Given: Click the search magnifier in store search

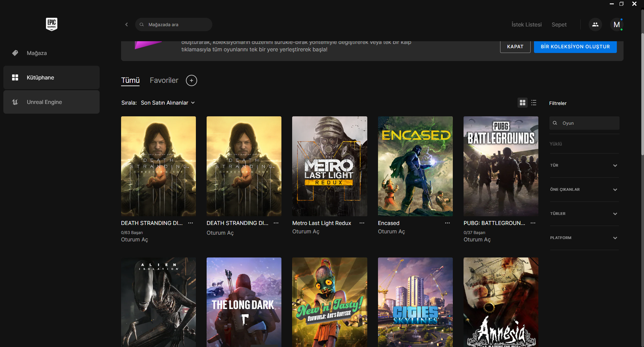Looking at the screenshot, I should click(x=142, y=24).
